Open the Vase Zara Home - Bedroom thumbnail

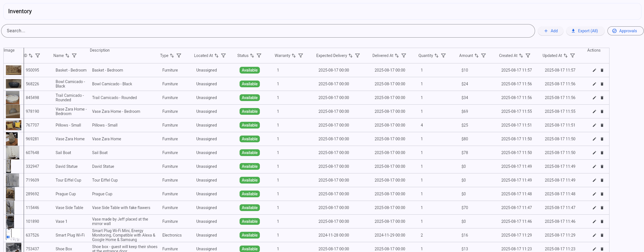(13, 111)
